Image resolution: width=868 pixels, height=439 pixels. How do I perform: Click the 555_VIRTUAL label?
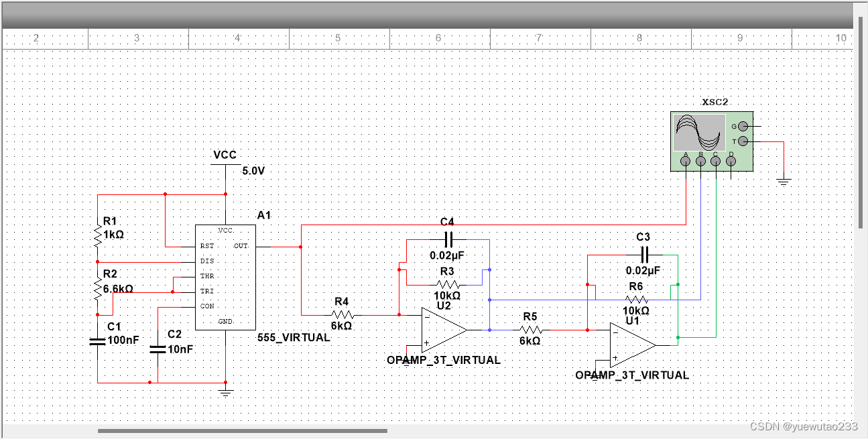294,338
